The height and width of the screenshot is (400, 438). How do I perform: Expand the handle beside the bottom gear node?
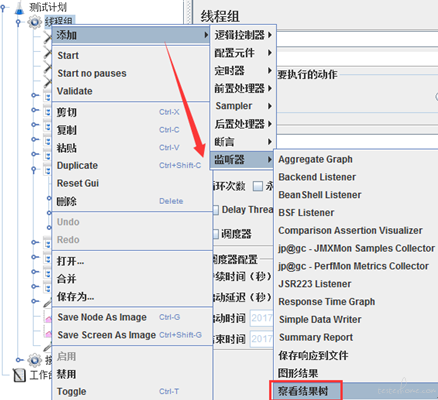coord(19,360)
